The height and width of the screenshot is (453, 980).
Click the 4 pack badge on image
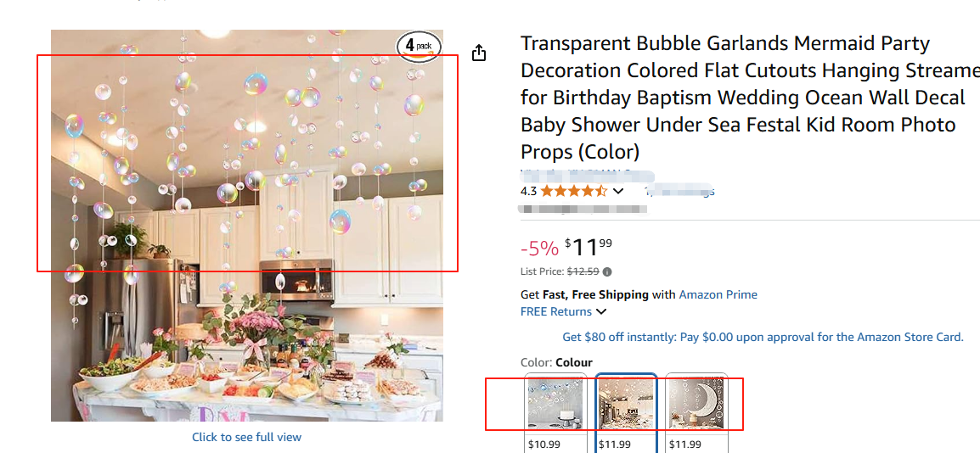[420, 47]
